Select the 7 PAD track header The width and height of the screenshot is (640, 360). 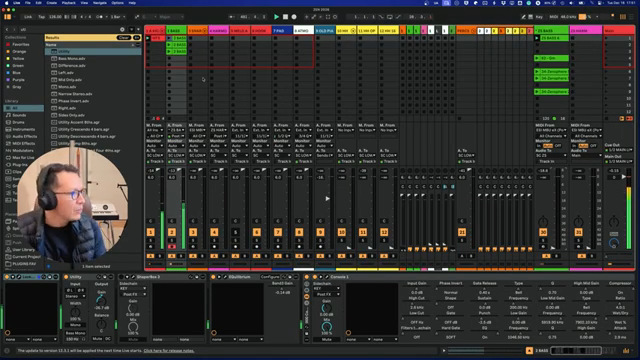point(282,31)
